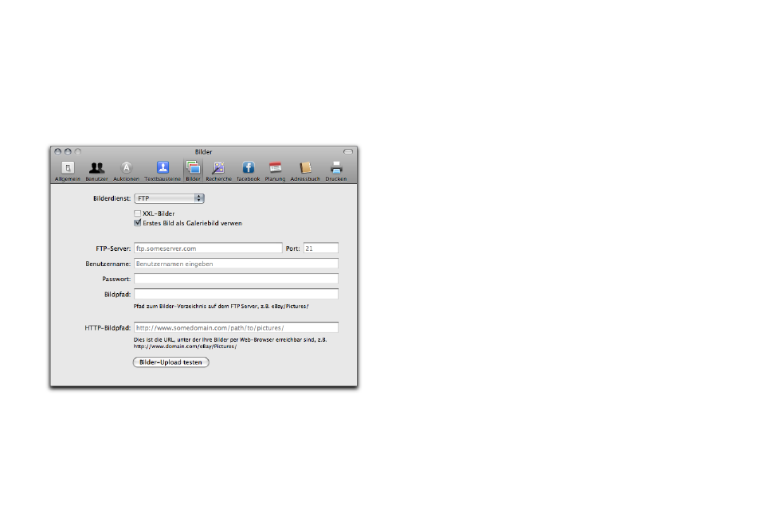Click the Port input field
Screen dimensions: 760x532
tap(321, 248)
